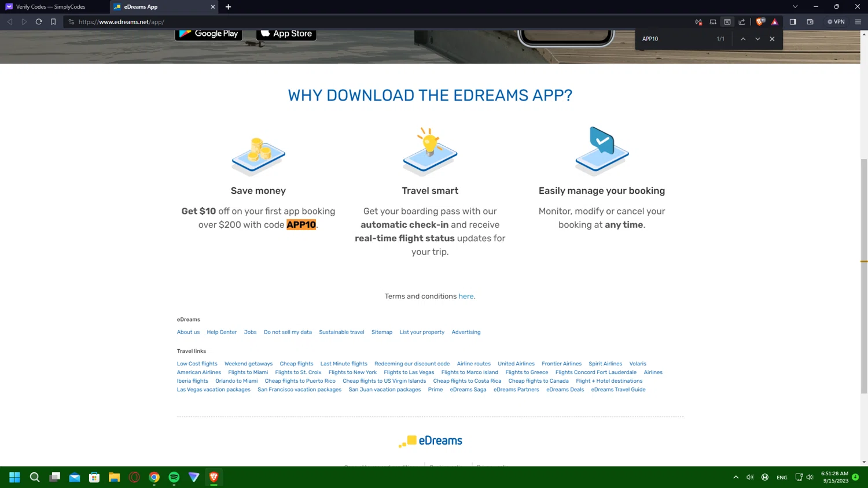Click Redeeming our discount code link
868x488 pixels.
pos(412,364)
